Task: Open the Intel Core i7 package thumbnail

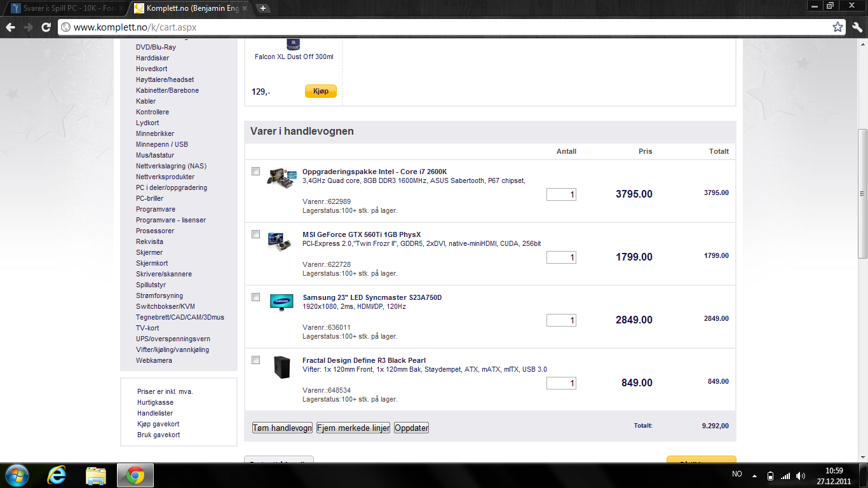Action: (x=281, y=177)
